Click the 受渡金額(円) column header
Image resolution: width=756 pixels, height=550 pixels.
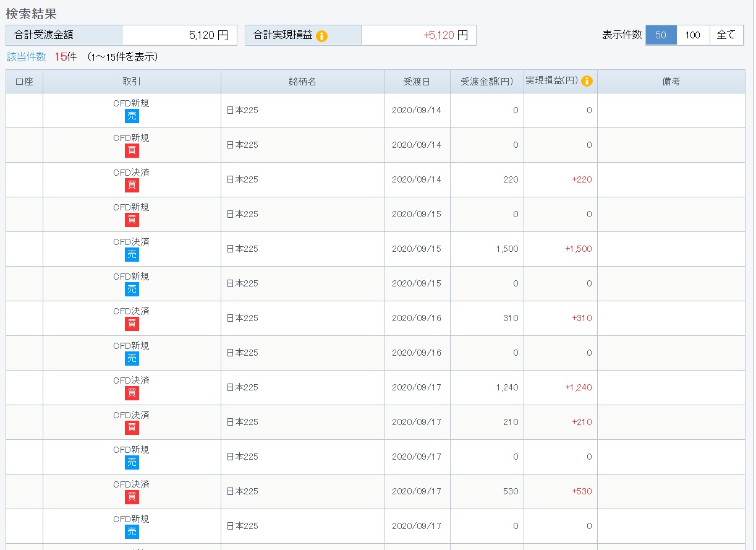coord(486,82)
